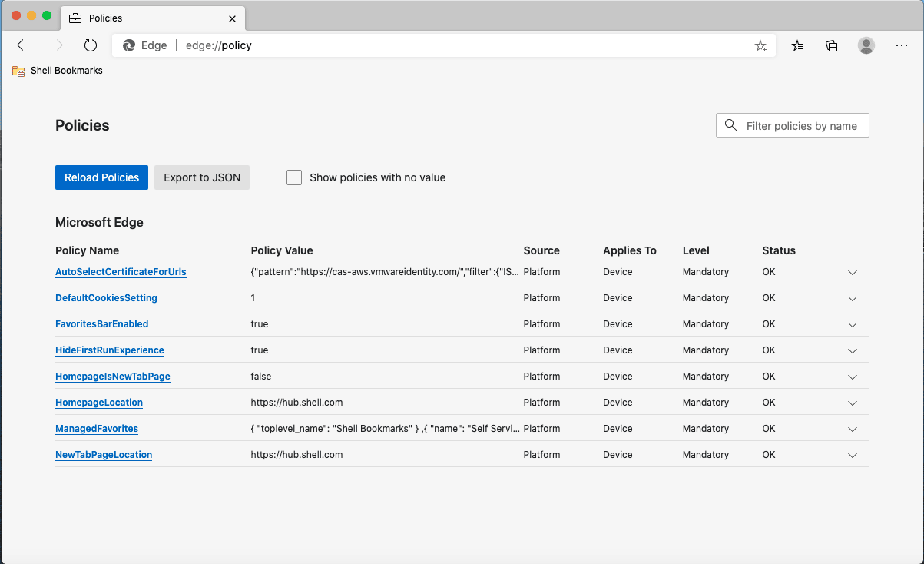924x564 pixels.
Task: Open a new tab with plus button
Action: 257,18
